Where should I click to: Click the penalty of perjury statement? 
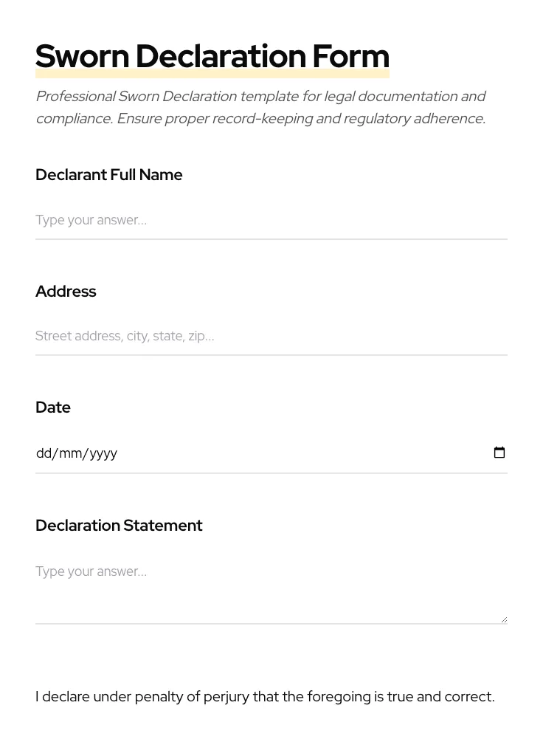point(265,697)
